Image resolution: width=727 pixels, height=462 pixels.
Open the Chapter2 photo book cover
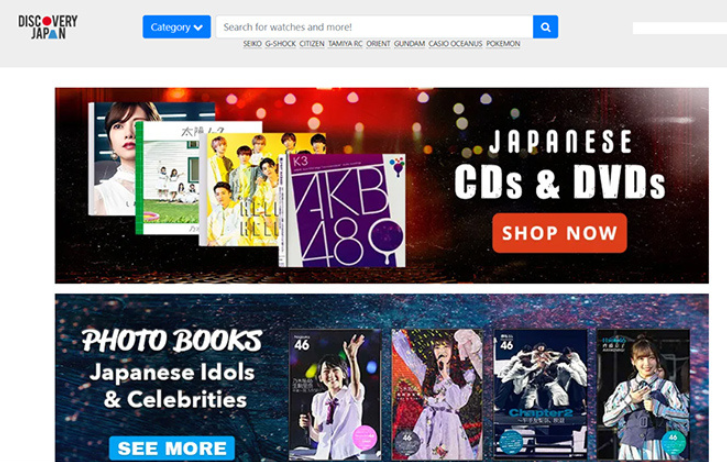click(541, 394)
